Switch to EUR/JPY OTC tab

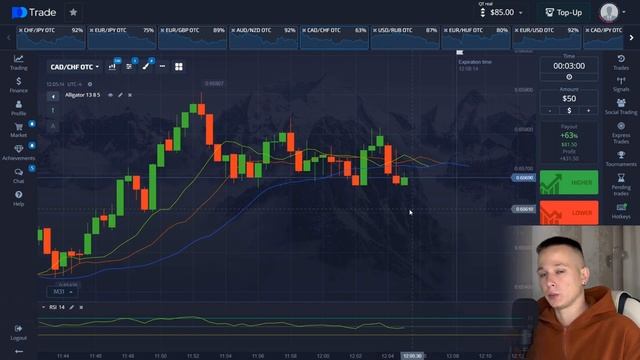tap(122, 37)
